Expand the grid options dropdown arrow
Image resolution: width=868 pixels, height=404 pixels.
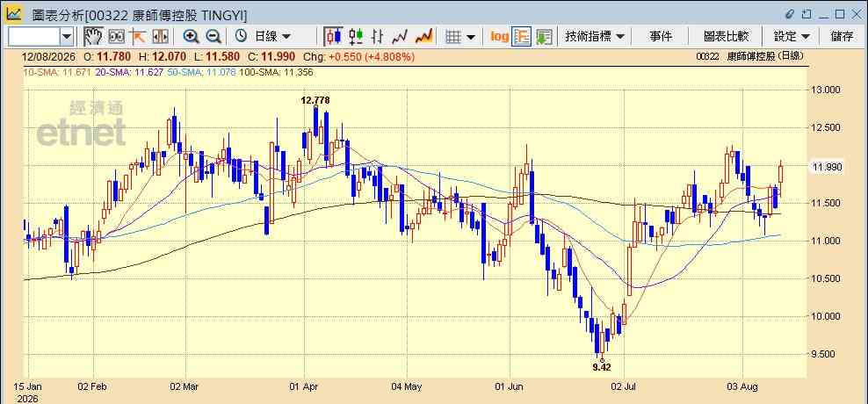pyautogui.click(x=471, y=37)
